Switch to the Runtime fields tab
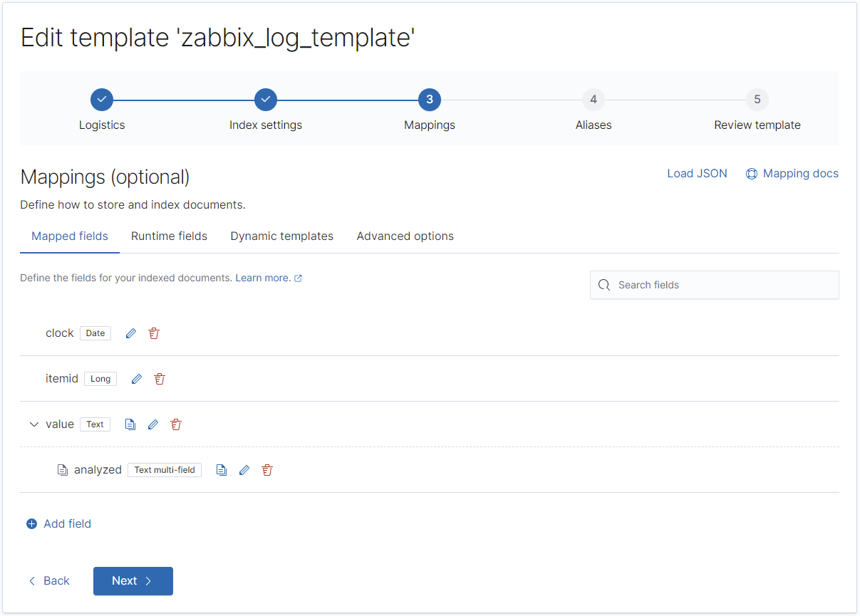The height and width of the screenshot is (616, 860). [x=169, y=236]
